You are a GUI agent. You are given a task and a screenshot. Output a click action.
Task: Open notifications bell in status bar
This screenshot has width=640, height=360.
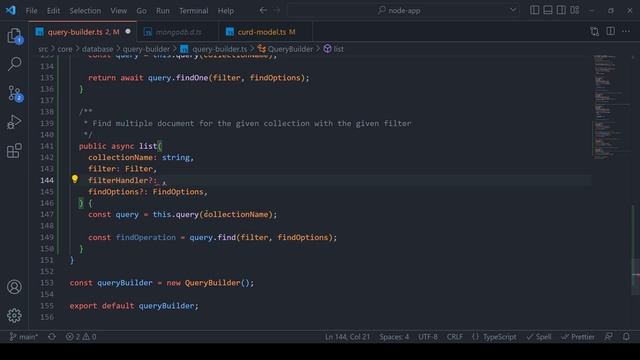click(626, 337)
